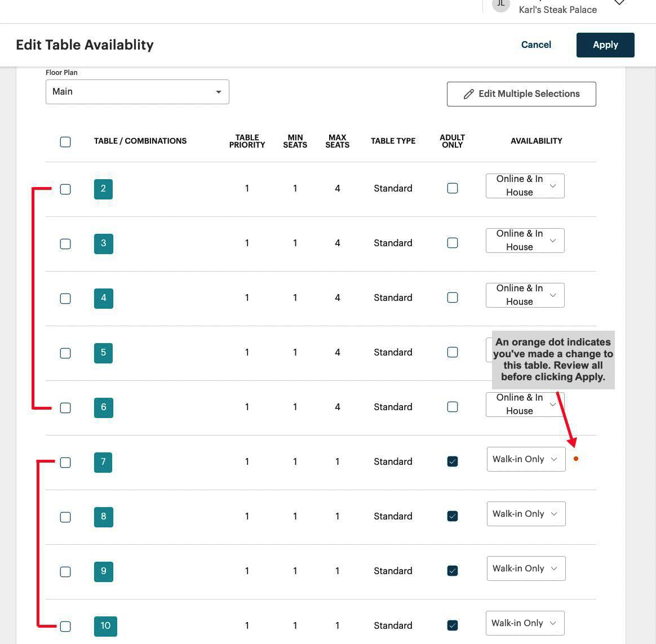Screen dimensions: 656x644
Task: Click the Availability column header
Action: (537, 141)
